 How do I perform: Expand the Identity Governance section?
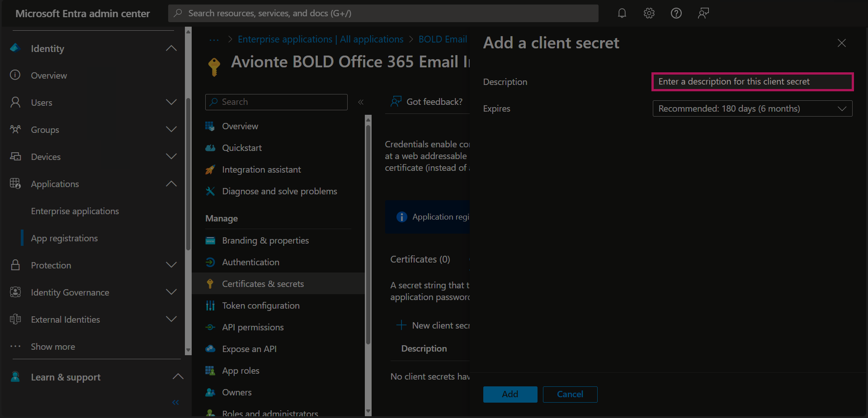click(x=171, y=292)
